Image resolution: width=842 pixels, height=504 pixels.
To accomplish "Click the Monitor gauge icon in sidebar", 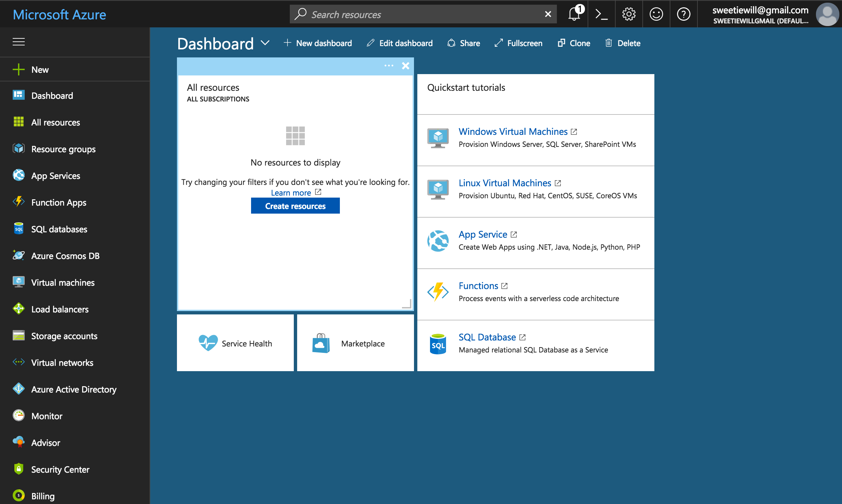I will point(19,415).
